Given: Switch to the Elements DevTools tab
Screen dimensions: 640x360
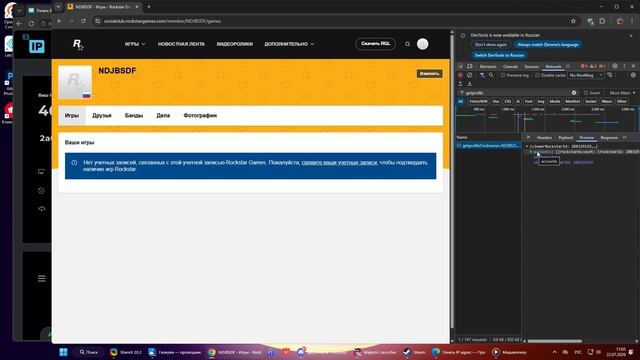Looking at the screenshot, I should click(488, 66).
